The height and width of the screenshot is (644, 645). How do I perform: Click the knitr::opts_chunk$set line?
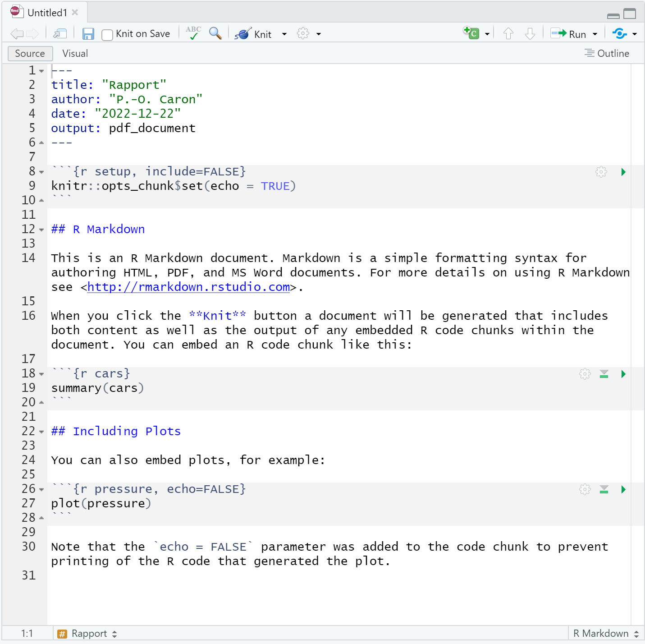pyautogui.click(x=174, y=186)
